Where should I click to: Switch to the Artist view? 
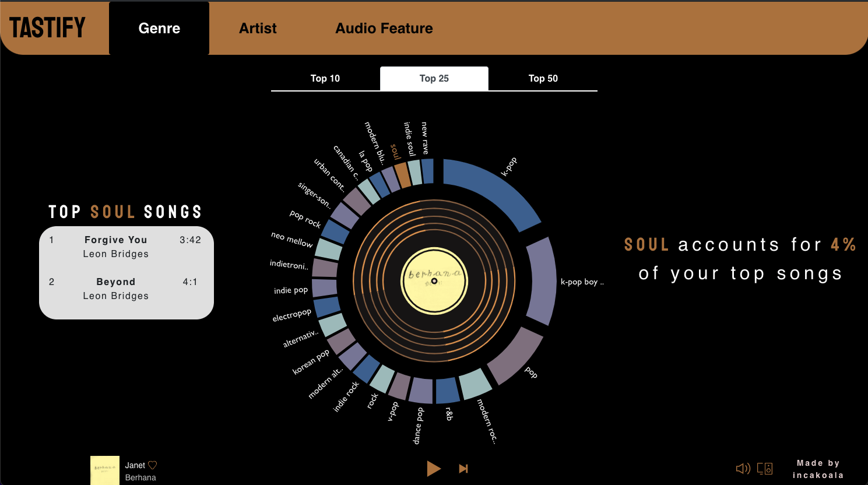click(258, 27)
